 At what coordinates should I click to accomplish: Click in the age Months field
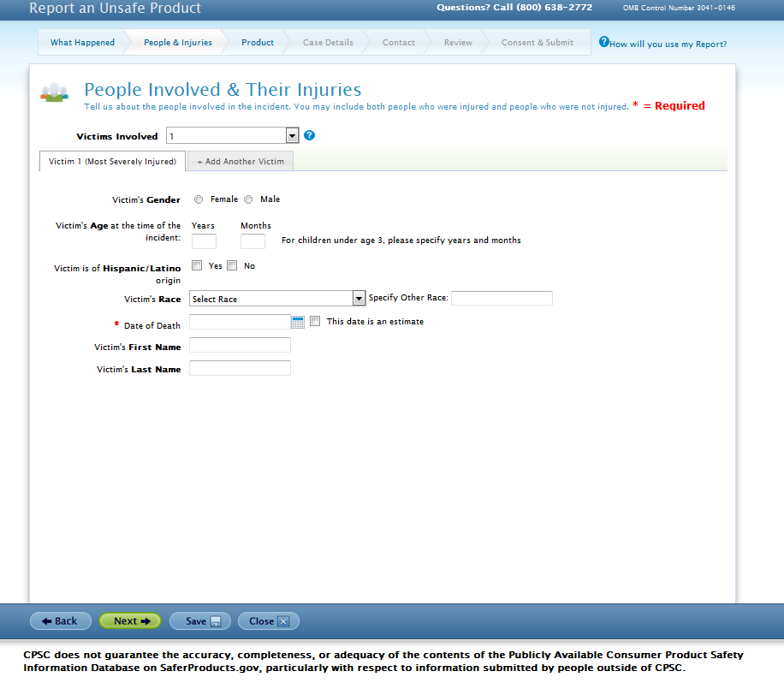pos(253,241)
